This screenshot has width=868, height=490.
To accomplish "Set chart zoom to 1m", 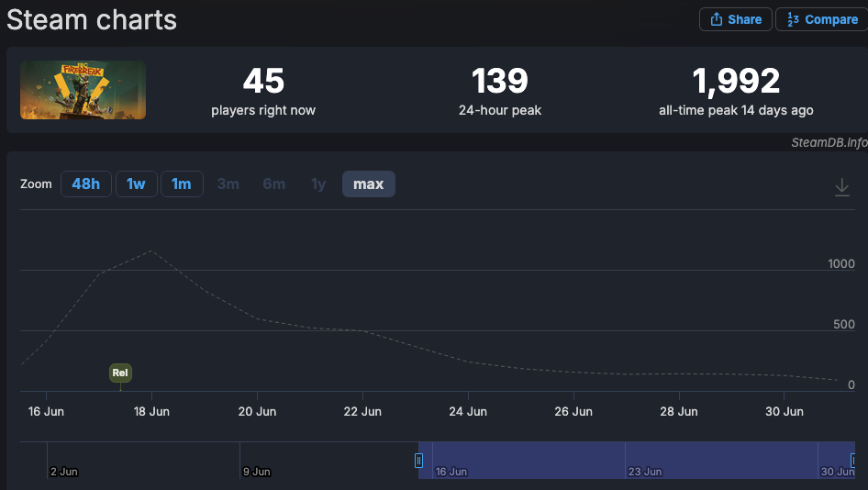I will click(182, 184).
